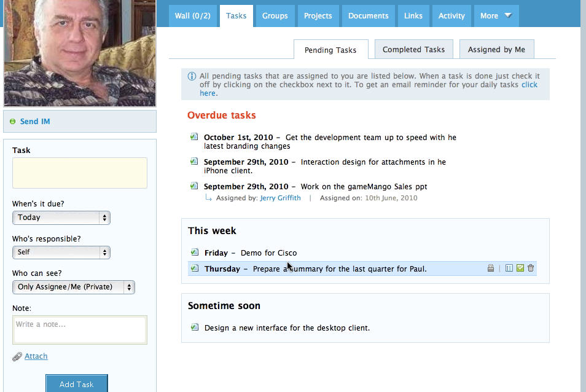
Task: Open the Who can see privacy dropdown
Action: 73,287
